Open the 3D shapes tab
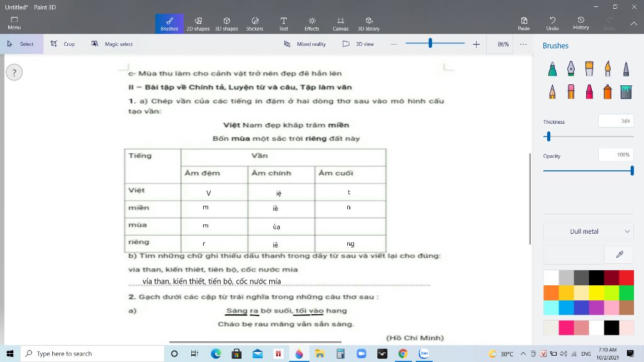The width and height of the screenshot is (644, 362). pos(226,24)
